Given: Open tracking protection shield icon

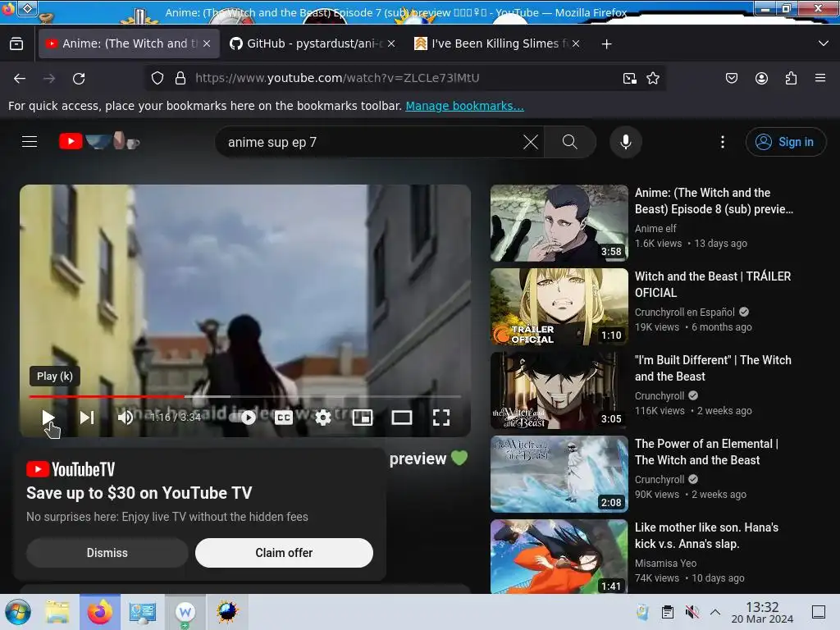Looking at the screenshot, I should pos(157,78).
